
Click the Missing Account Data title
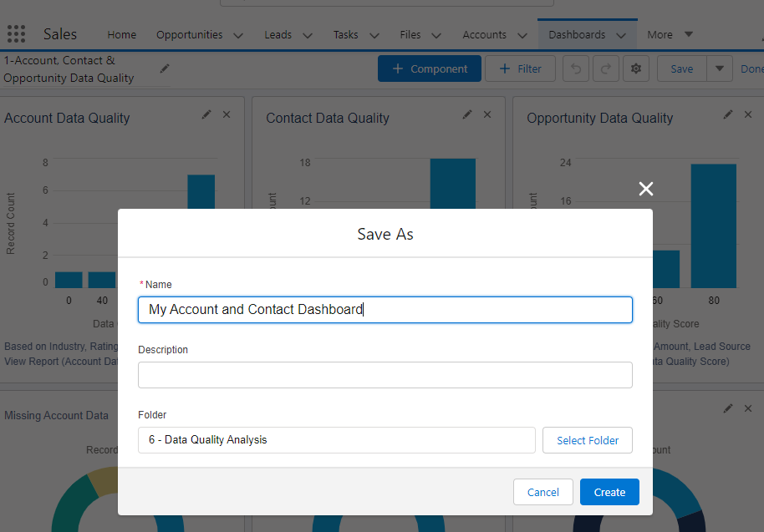pyautogui.click(x=56, y=415)
